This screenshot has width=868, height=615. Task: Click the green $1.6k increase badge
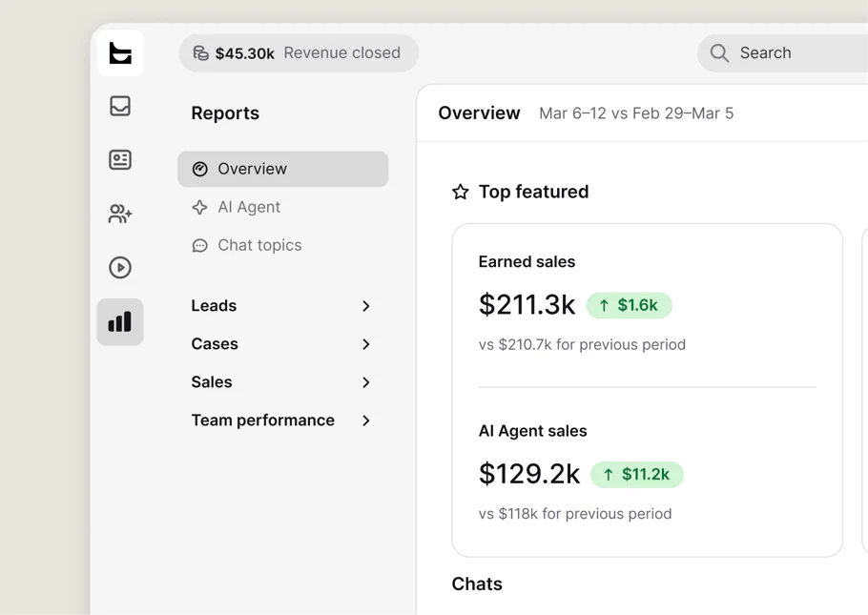629,305
